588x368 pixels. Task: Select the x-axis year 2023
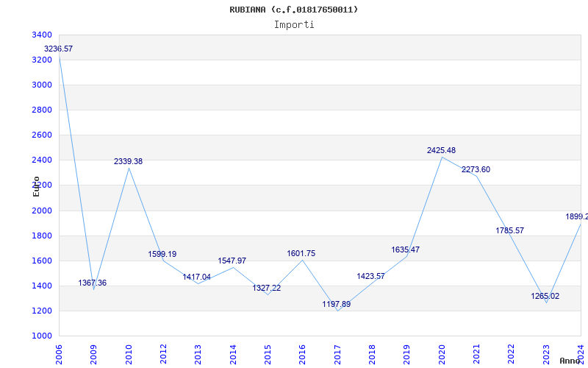click(x=546, y=355)
